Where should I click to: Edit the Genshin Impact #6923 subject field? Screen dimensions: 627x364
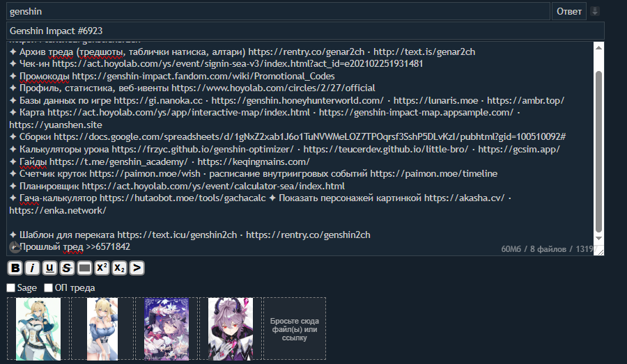point(305,31)
